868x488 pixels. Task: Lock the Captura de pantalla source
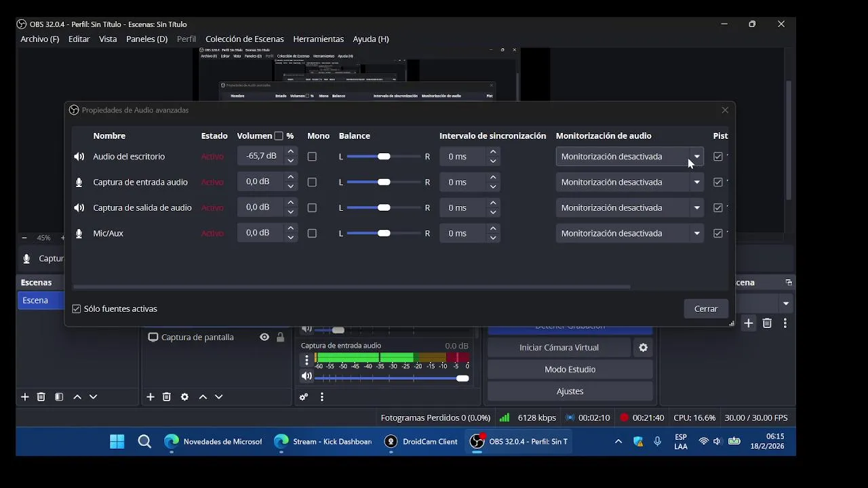[x=280, y=338]
